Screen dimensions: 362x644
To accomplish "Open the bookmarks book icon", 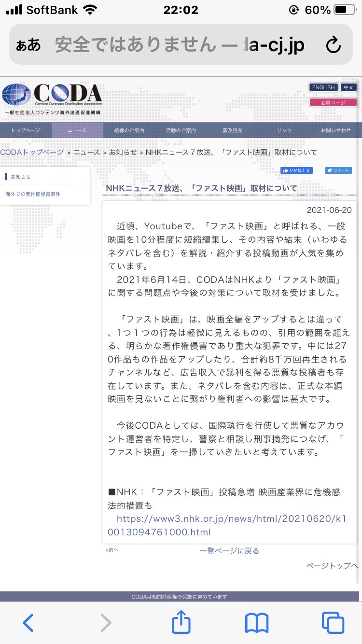I will pos(257,623).
